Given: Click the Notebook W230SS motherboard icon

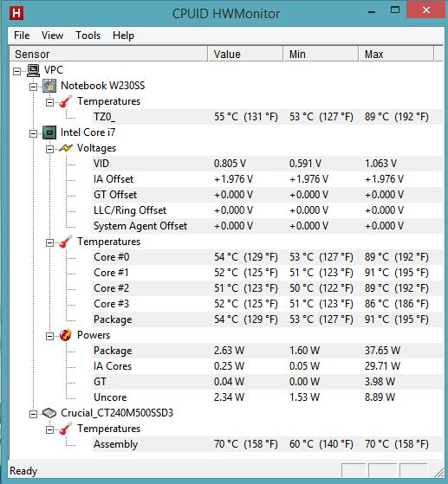Looking at the screenshot, I should 49,86.
